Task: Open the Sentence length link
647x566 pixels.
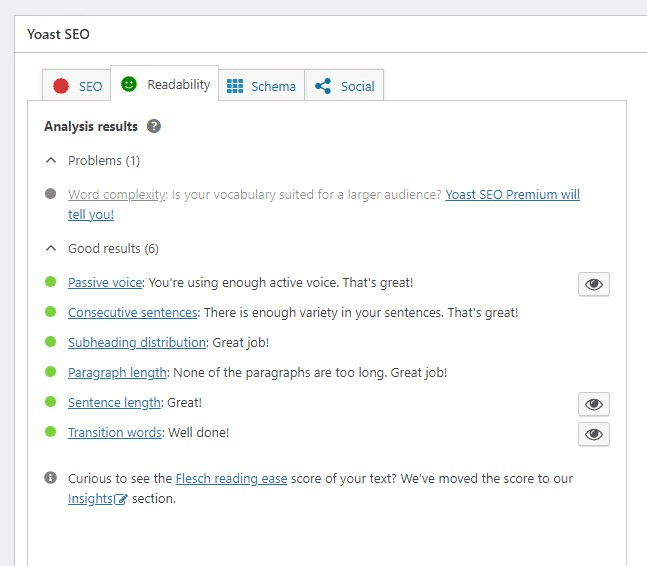Action: click(x=114, y=402)
